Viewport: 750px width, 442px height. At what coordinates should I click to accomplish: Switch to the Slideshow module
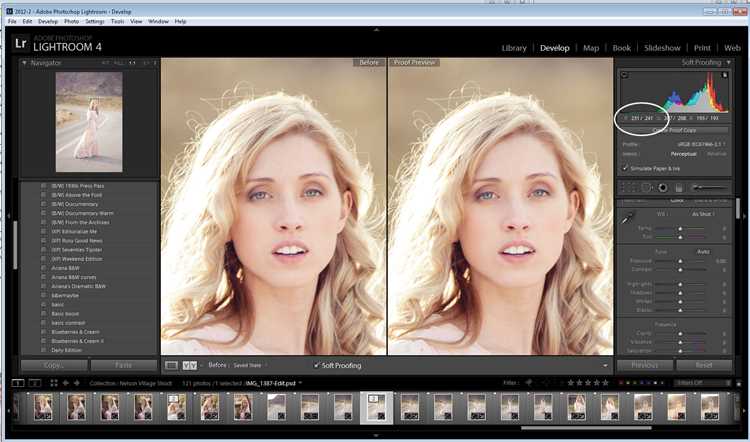[662, 48]
